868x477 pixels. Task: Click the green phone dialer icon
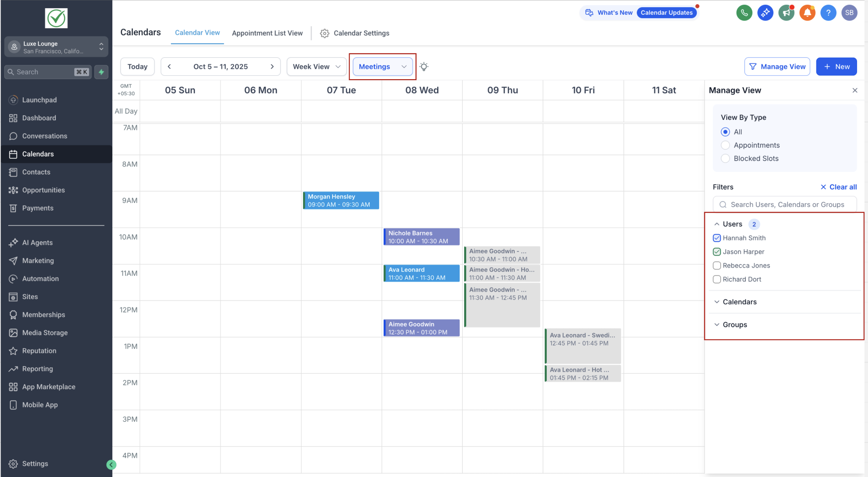pos(744,13)
